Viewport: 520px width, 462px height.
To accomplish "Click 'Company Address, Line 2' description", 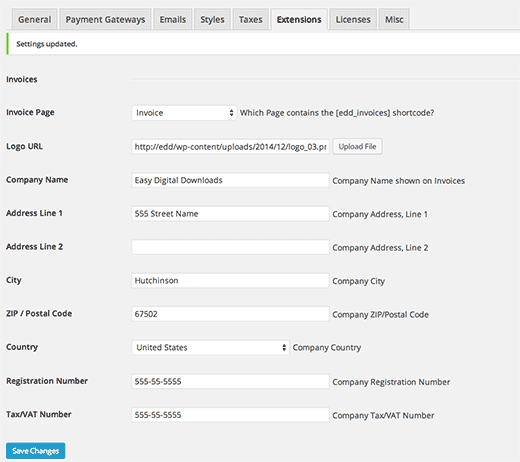I will (x=380, y=248).
